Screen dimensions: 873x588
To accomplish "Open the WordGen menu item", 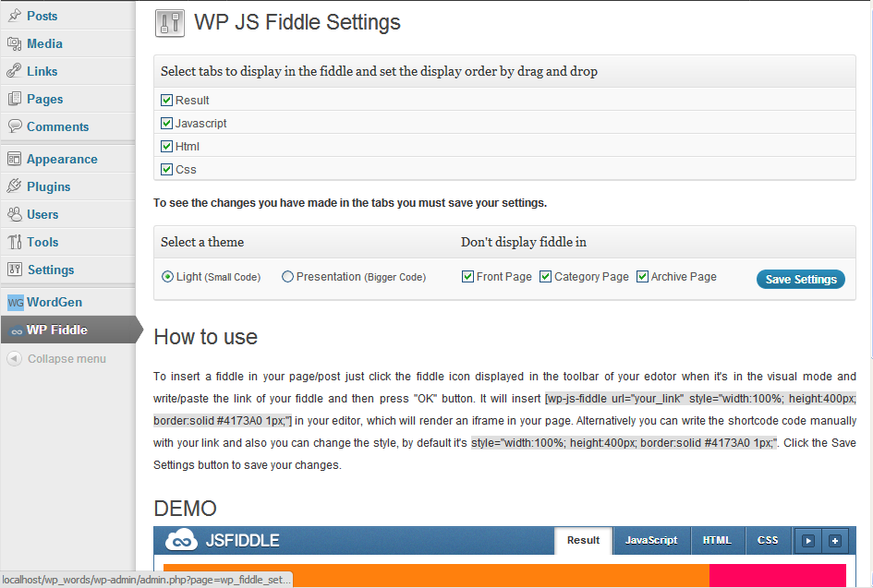I will pyautogui.click(x=55, y=302).
